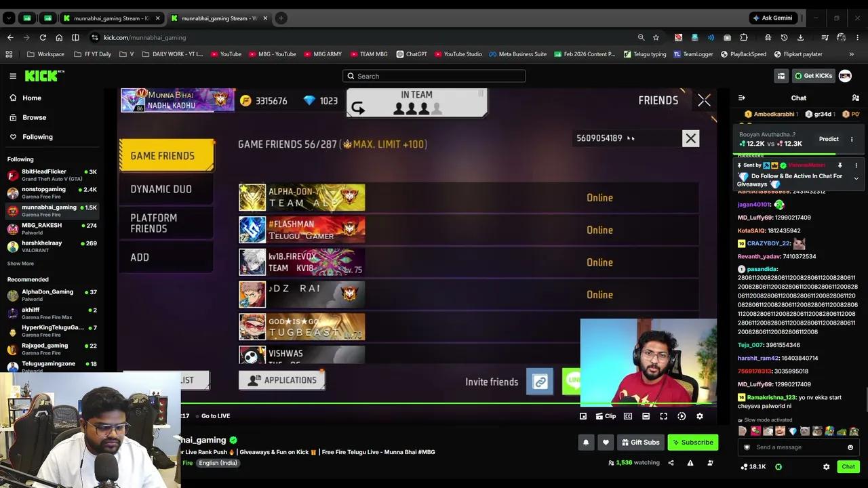Collapse the chat panel
The image size is (868, 488).
741,98
